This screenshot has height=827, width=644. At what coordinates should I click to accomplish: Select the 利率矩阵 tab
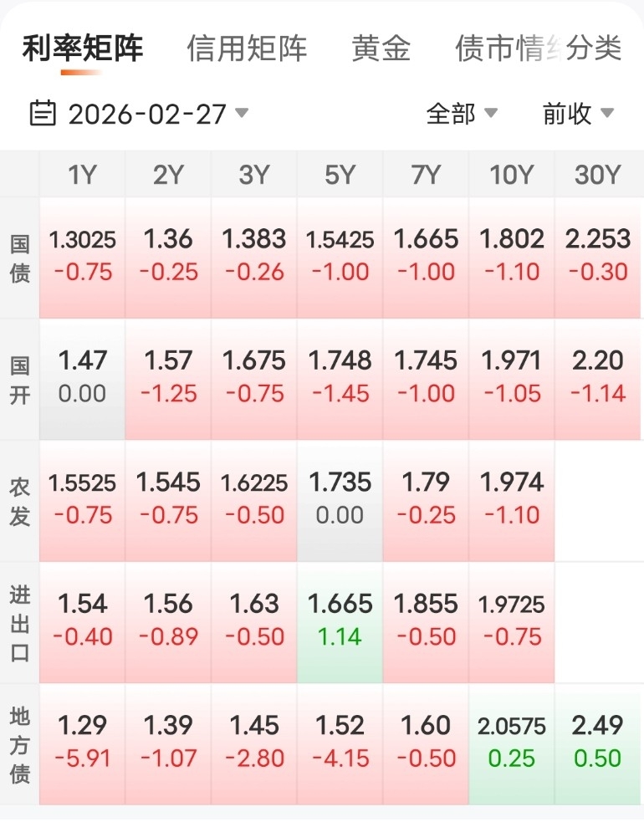pyautogui.click(x=83, y=48)
